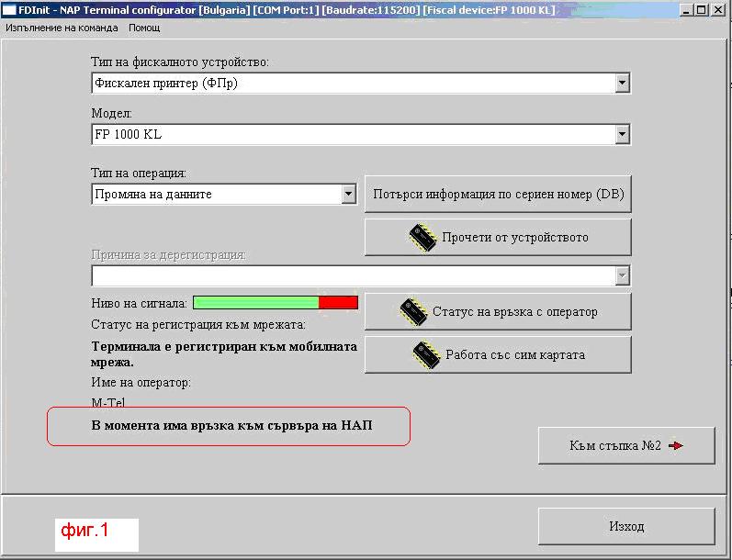Viewport: 732px width, 560px height.
Task: Close the NAP Terminal configurator window
Action: point(719,9)
